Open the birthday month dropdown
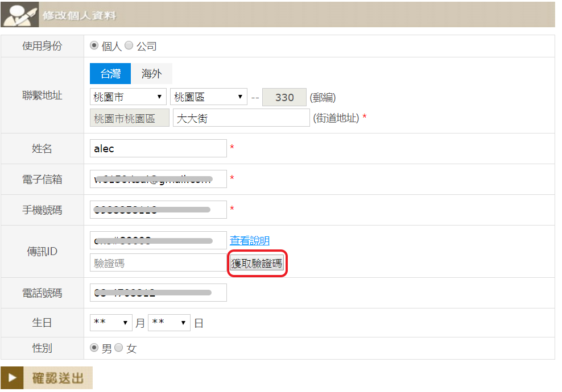The height and width of the screenshot is (392, 562). (111, 323)
